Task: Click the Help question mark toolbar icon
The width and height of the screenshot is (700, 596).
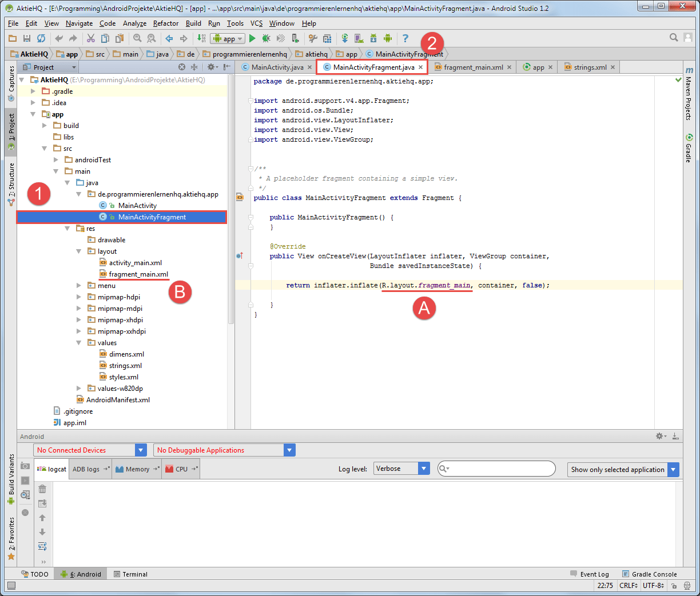Action: [x=406, y=38]
